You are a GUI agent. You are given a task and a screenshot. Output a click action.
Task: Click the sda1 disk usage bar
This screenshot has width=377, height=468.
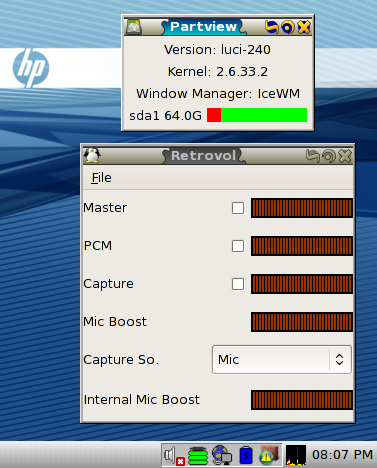(257, 115)
